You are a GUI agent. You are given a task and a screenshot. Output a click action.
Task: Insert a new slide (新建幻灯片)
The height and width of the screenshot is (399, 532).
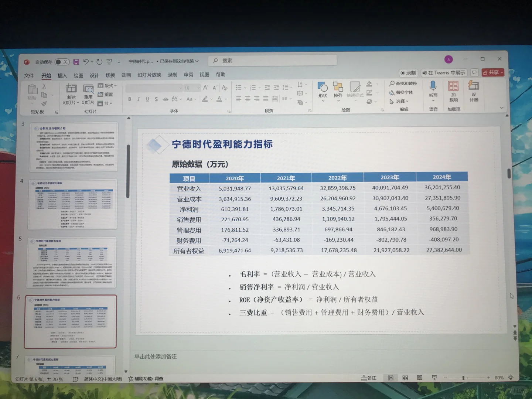click(71, 94)
